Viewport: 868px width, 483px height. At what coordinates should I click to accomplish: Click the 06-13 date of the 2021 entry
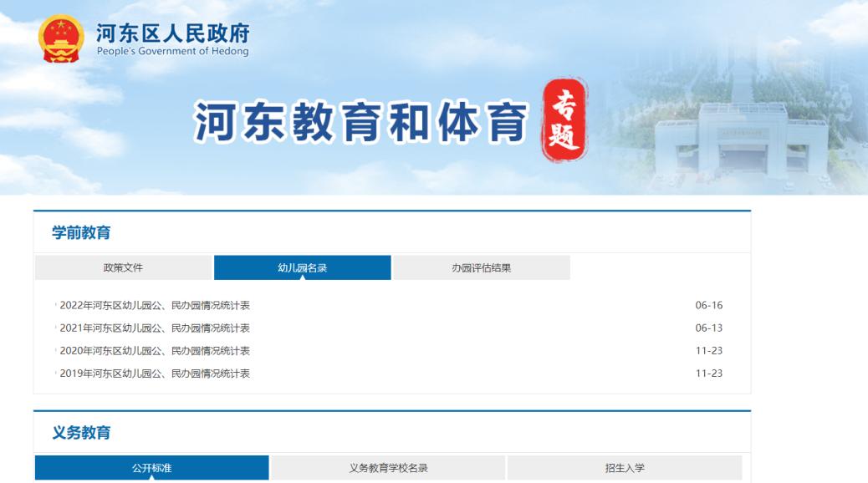point(709,328)
